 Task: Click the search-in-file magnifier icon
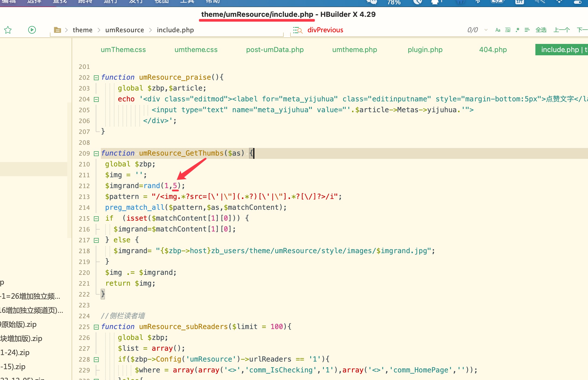click(298, 30)
